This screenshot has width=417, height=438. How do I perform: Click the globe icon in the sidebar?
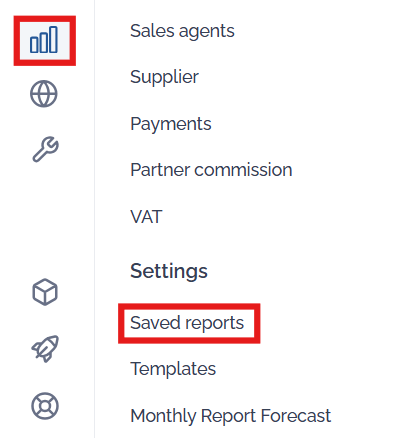(44, 94)
